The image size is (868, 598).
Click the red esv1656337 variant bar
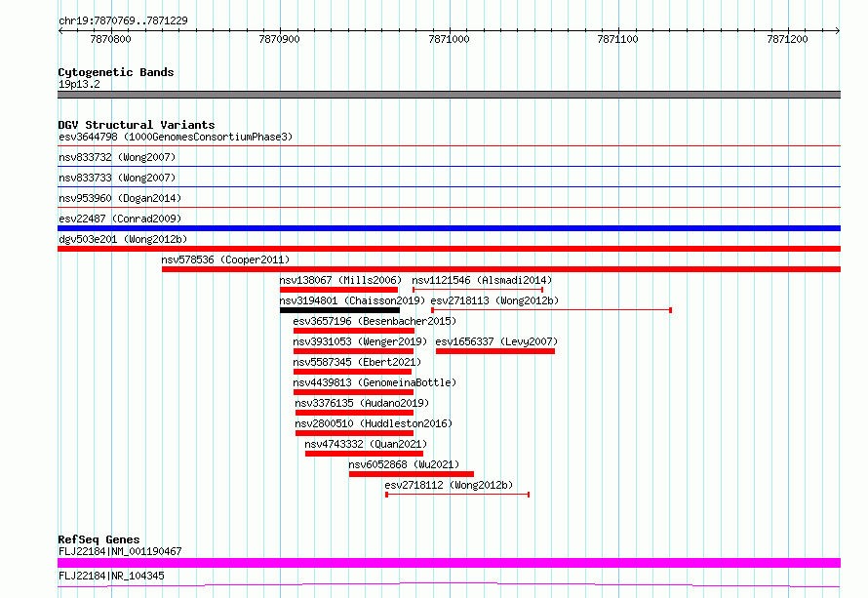tap(495, 351)
